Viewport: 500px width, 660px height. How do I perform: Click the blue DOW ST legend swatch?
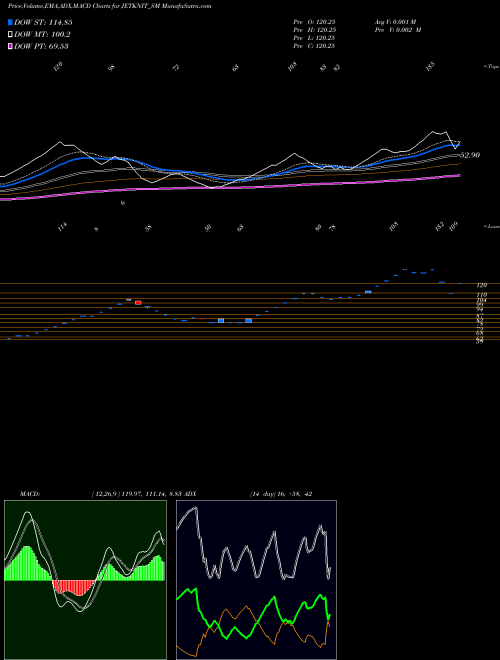coord(10,22)
